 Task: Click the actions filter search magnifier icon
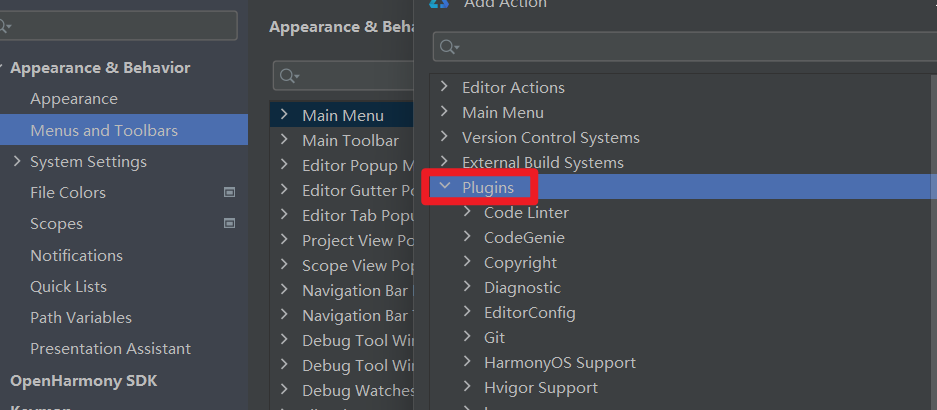[289, 75]
